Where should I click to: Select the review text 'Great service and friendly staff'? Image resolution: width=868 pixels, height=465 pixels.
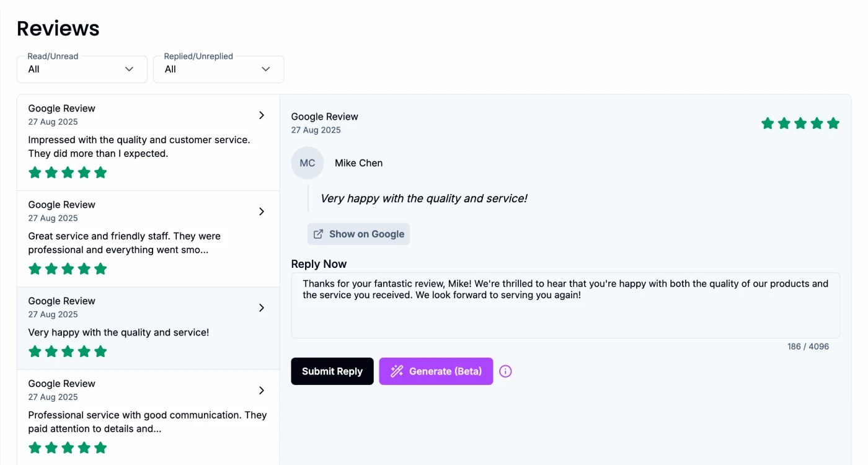pyautogui.click(x=124, y=242)
